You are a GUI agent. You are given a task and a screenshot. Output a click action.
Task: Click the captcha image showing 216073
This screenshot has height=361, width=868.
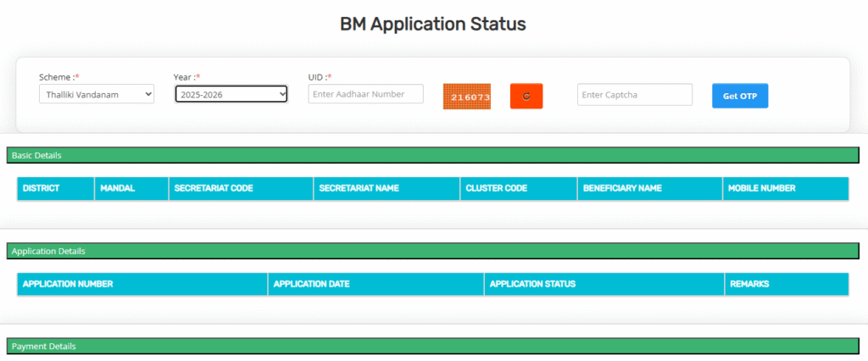click(467, 97)
